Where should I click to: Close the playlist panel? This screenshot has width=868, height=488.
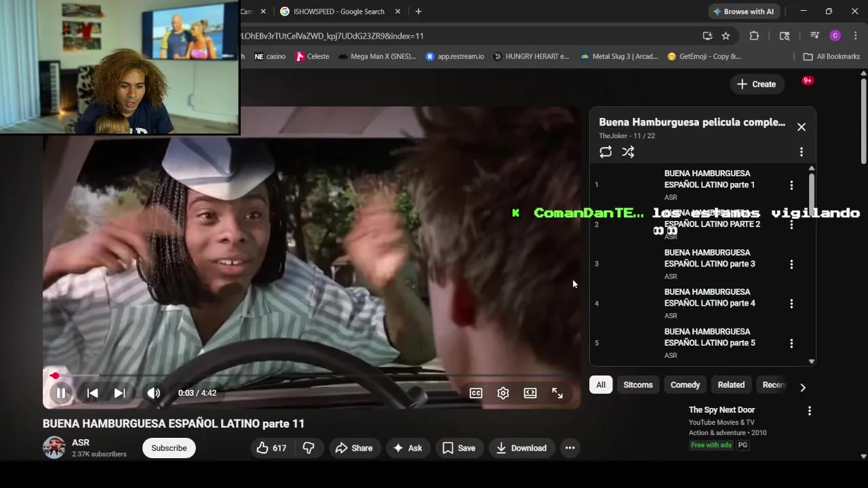[x=802, y=127]
